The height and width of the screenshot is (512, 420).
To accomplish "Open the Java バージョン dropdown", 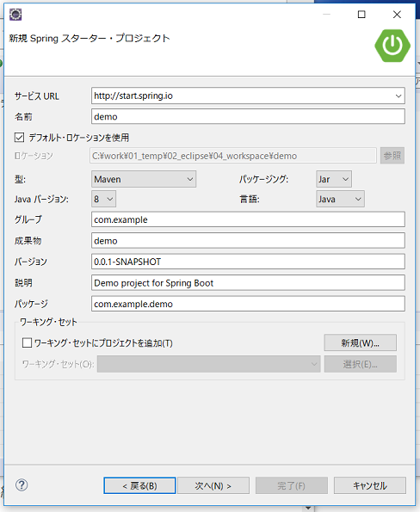I will tap(103, 199).
